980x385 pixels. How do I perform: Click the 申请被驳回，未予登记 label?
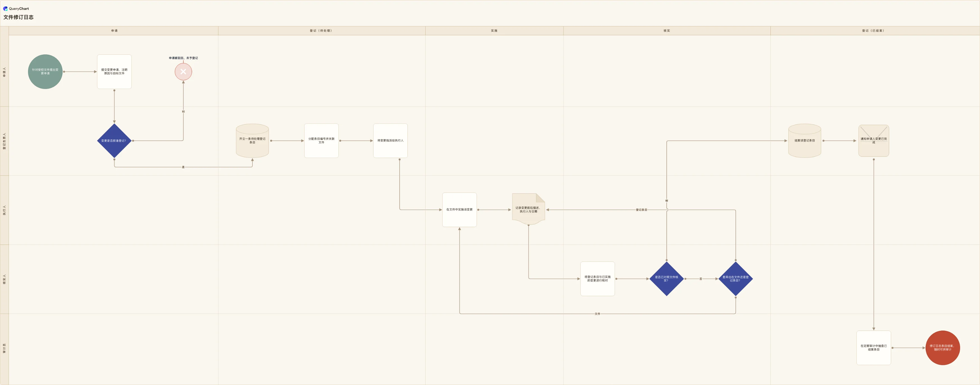pyautogui.click(x=183, y=58)
